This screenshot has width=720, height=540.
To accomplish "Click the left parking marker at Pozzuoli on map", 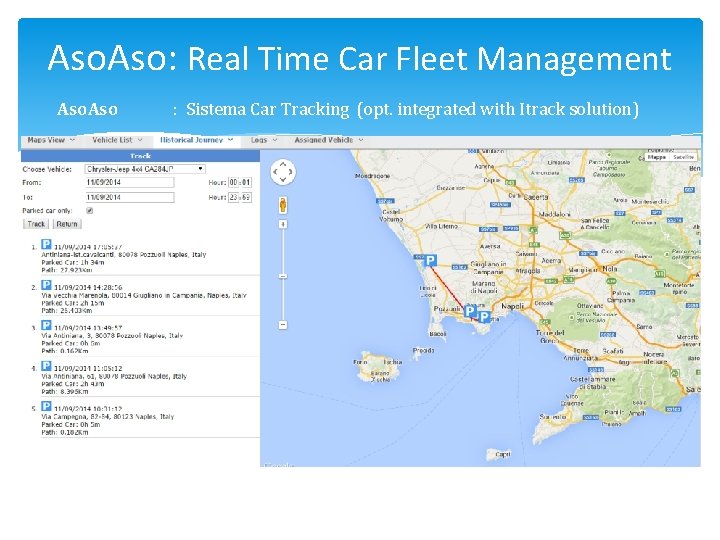I will pyautogui.click(x=470, y=311).
